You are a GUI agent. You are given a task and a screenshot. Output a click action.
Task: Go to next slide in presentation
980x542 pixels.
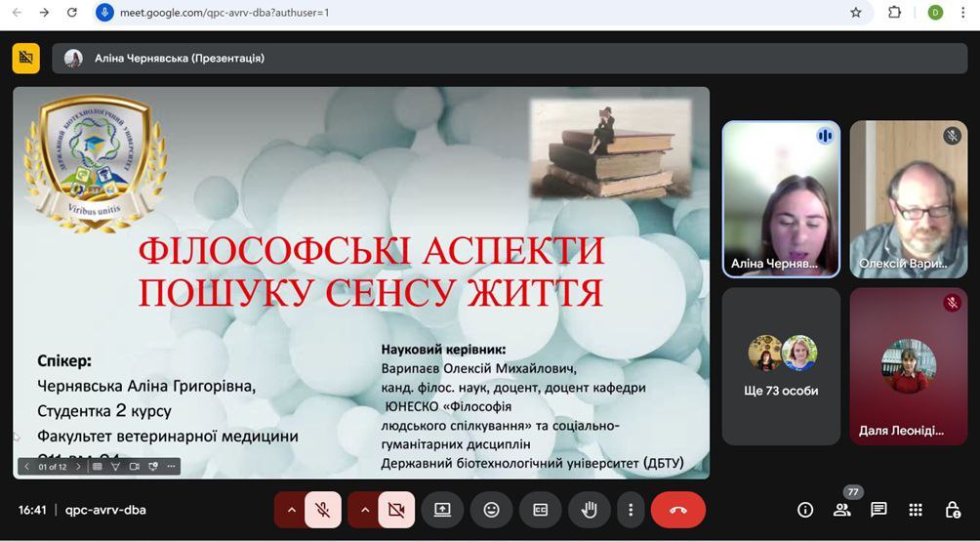(78, 467)
